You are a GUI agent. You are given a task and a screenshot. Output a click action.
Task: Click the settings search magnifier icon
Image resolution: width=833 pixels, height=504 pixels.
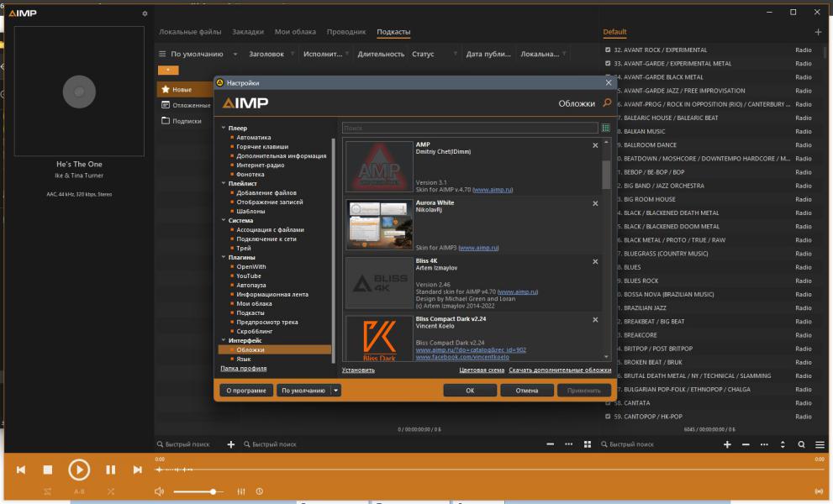(x=607, y=102)
